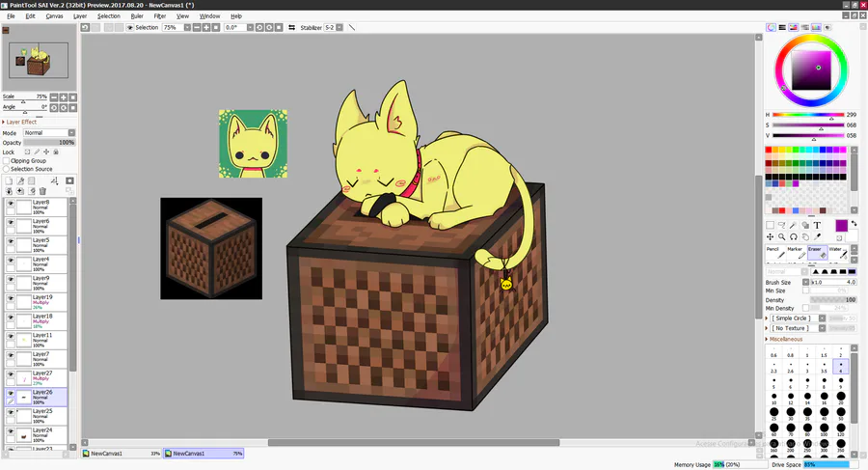The height and width of the screenshot is (470, 868).
Task: Select the Magic Wand tool
Action: pos(794,225)
